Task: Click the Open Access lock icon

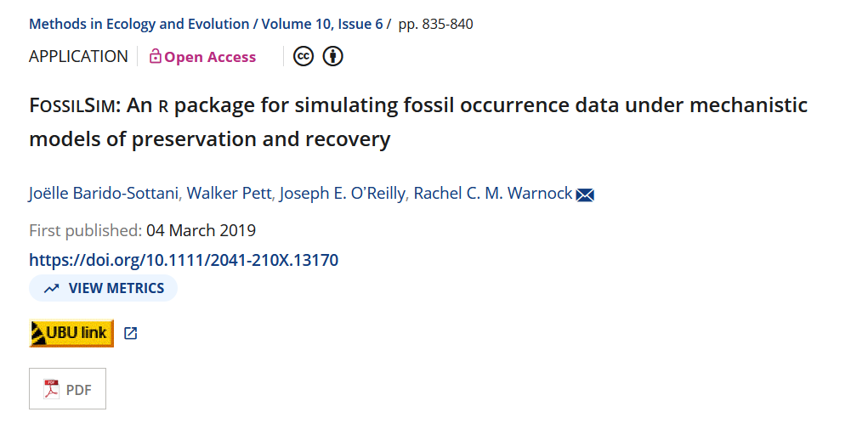Action: (155, 57)
